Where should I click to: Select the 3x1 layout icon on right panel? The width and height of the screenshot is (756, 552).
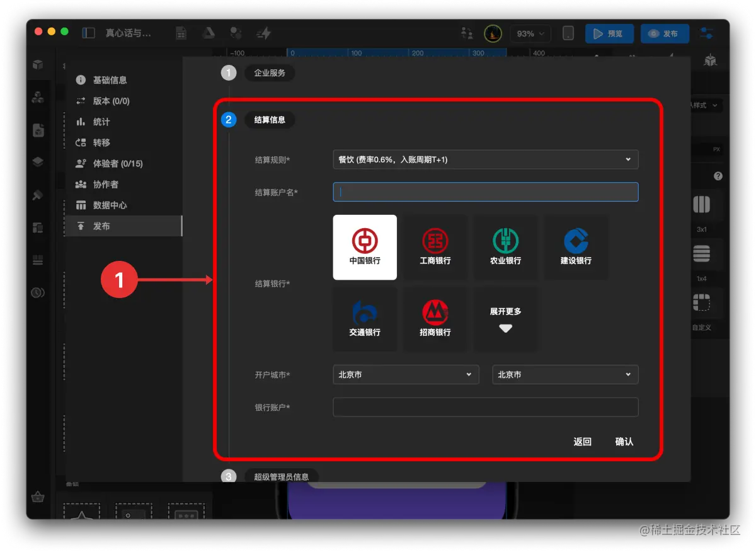(701, 205)
